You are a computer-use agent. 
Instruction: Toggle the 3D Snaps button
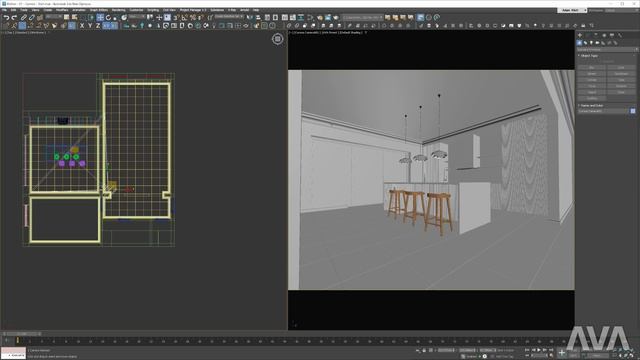click(x=176, y=18)
